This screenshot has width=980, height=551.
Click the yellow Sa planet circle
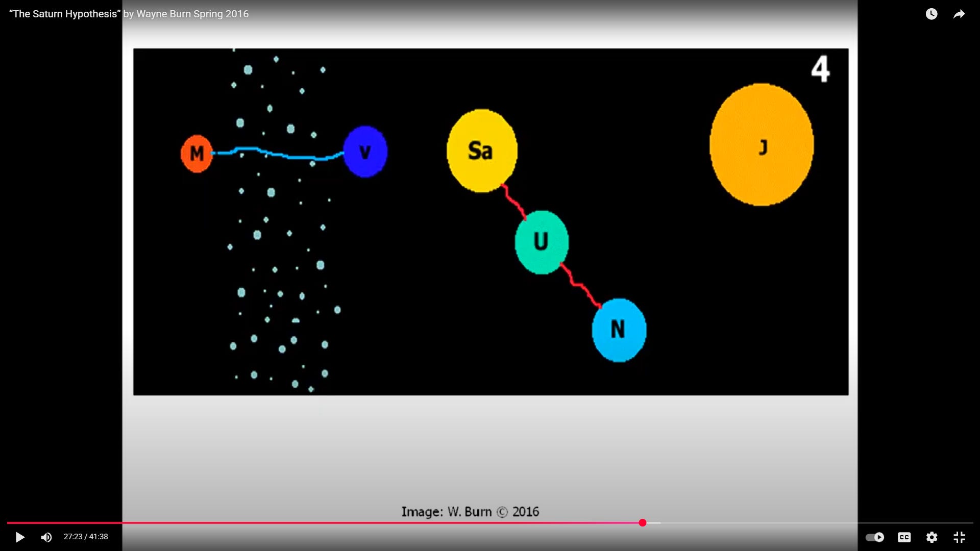click(x=482, y=151)
